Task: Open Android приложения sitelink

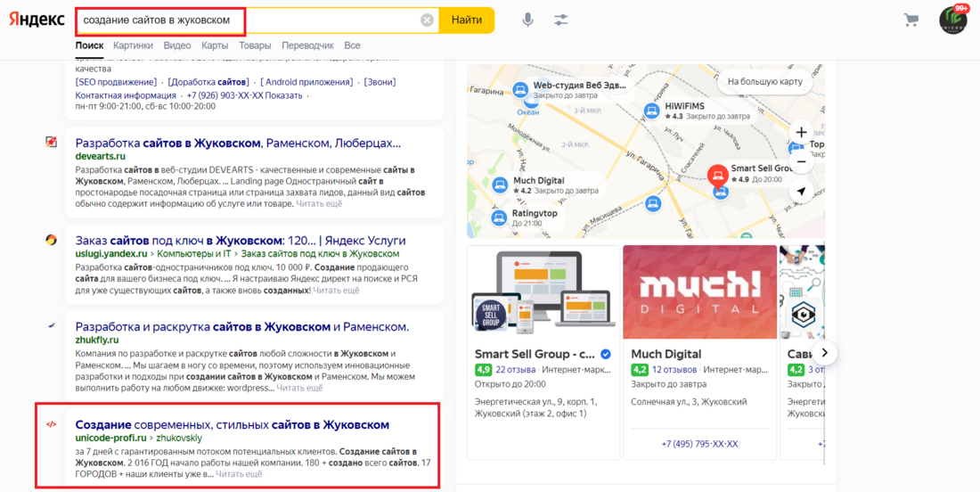Action: (306, 82)
